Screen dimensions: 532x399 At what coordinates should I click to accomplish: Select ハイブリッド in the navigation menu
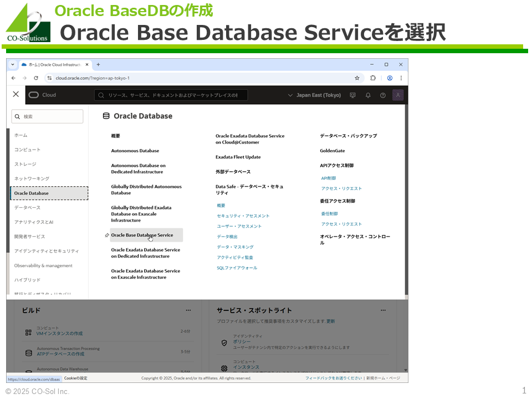[x=27, y=280]
